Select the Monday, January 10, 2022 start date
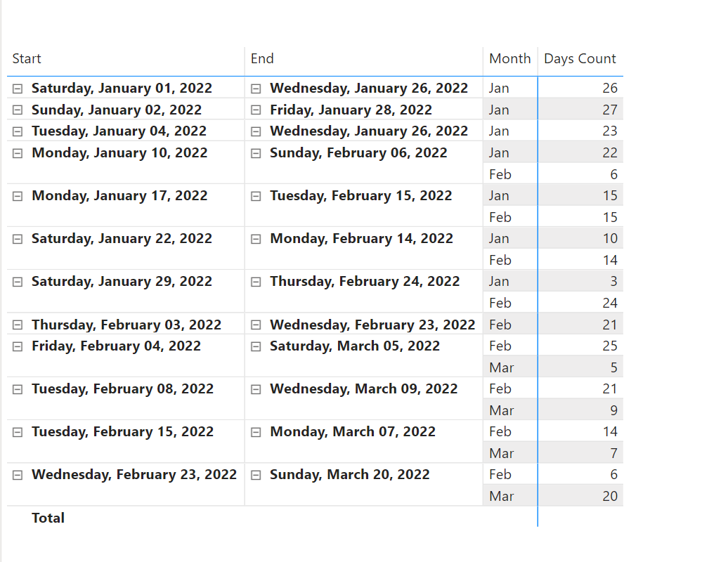 [x=119, y=152]
